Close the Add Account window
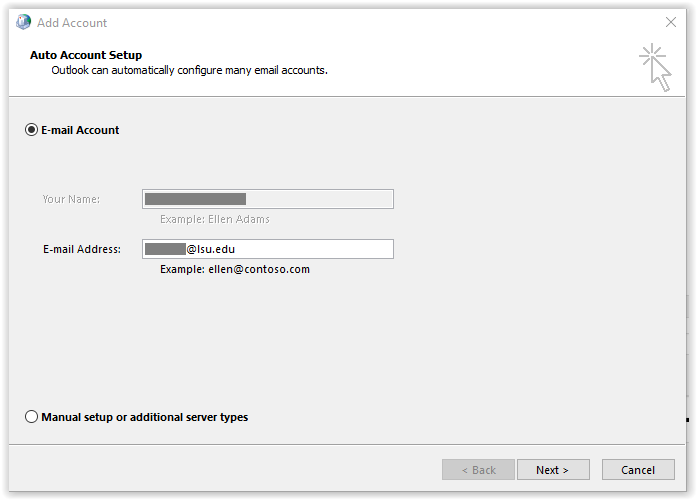This screenshot has width=697, height=500. coord(671,22)
